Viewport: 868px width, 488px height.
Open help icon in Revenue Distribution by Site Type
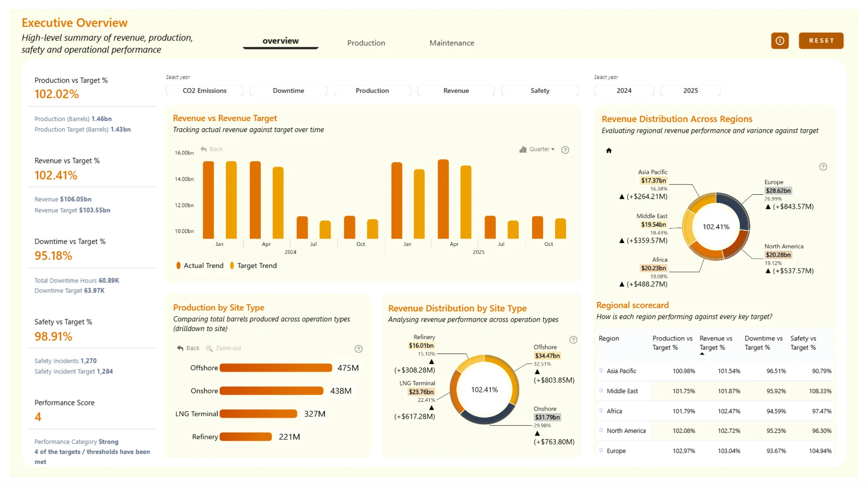click(573, 340)
